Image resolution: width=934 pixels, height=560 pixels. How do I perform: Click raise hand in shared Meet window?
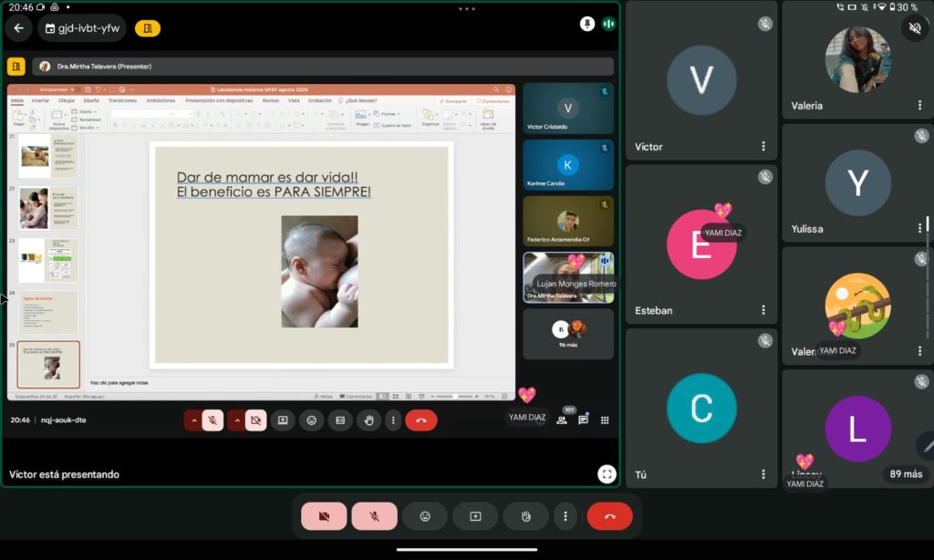pyautogui.click(x=368, y=420)
